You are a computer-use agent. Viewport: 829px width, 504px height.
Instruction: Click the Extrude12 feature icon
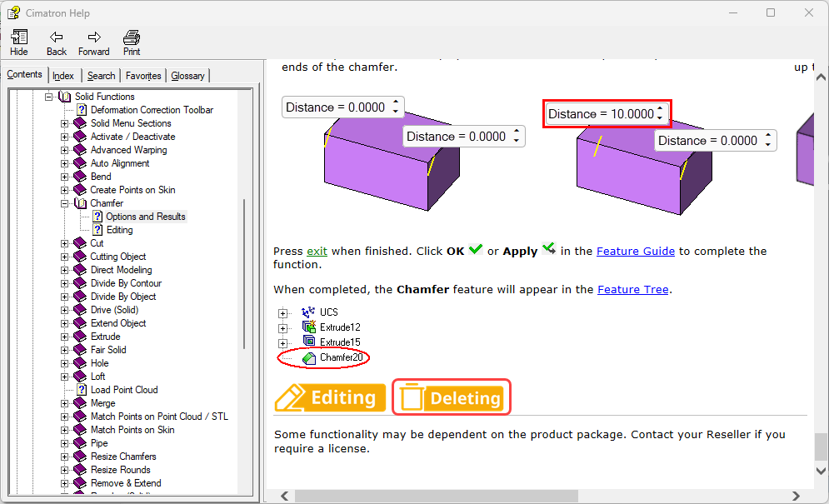click(309, 327)
